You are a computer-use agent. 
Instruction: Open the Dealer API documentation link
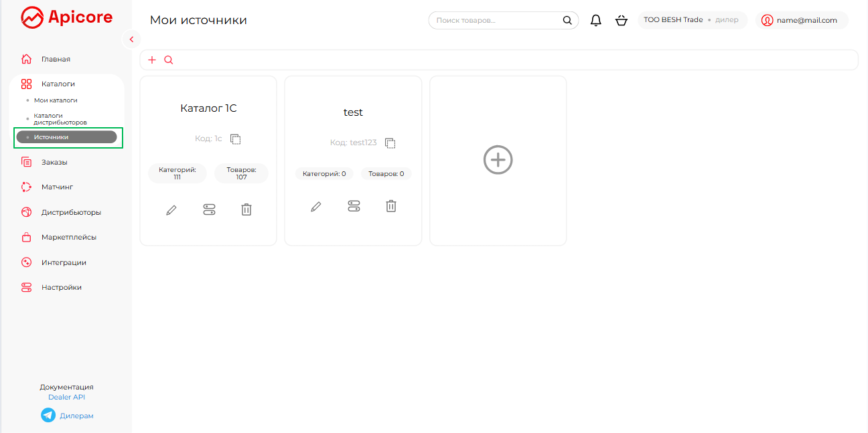pos(66,398)
